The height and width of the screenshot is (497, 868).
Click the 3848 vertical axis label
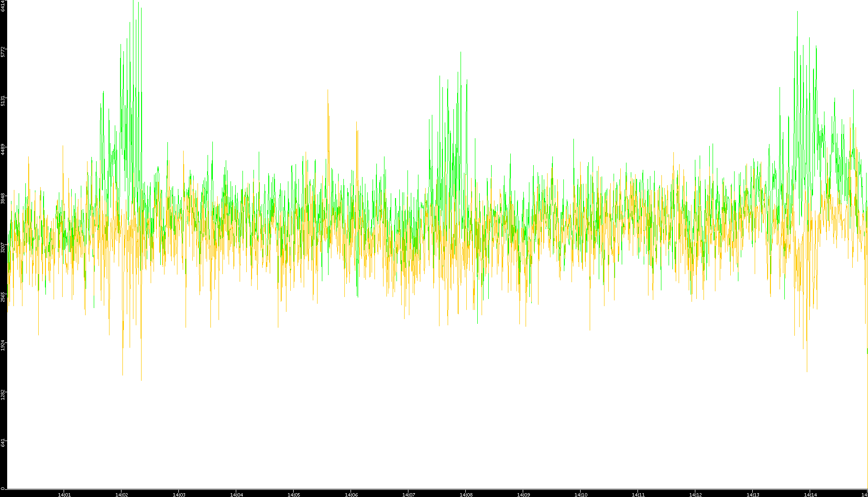(x=3, y=199)
